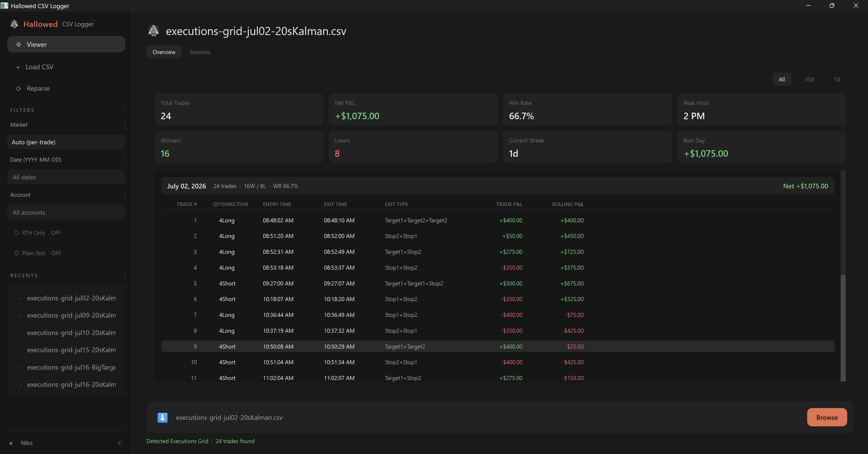Image resolution: width=868 pixels, height=454 pixels.
Task: Switch to the Overview tab
Action: point(164,52)
